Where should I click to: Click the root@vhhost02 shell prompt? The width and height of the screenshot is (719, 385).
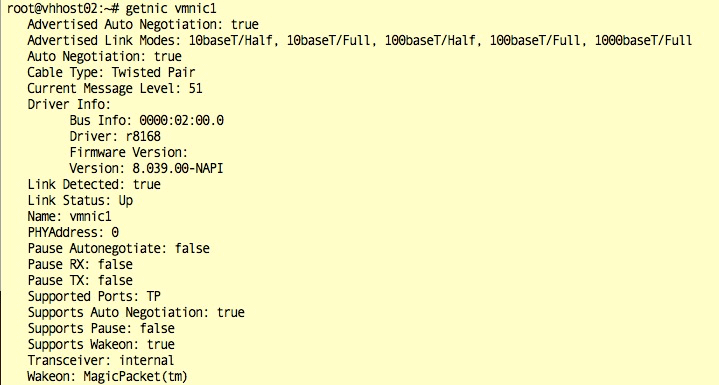[63, 9]
